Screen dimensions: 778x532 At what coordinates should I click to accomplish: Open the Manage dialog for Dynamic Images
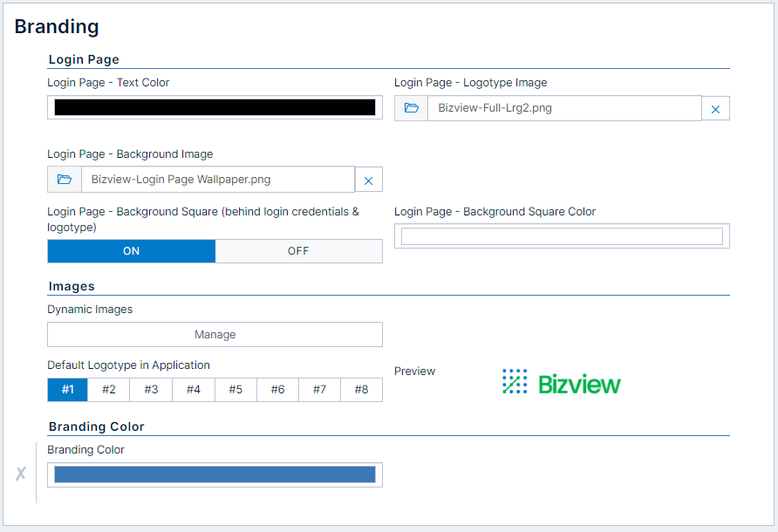[x=215, y=334]
